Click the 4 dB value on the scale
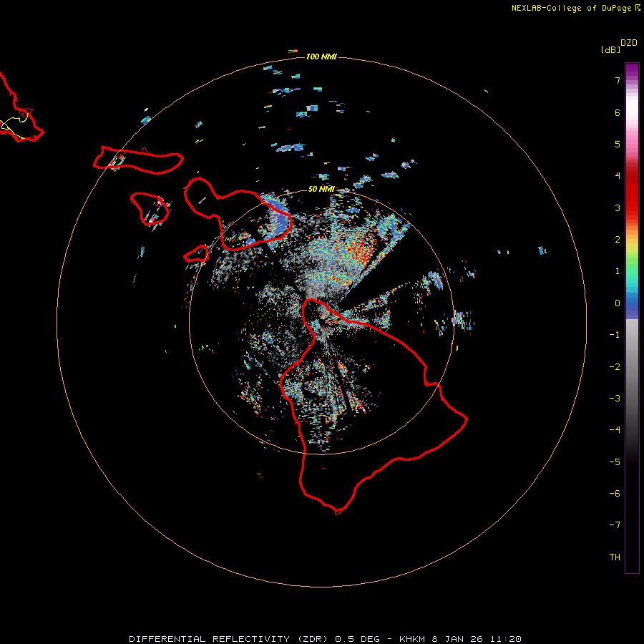The width and height of the screenshot is (644, 644). point(618,176)
